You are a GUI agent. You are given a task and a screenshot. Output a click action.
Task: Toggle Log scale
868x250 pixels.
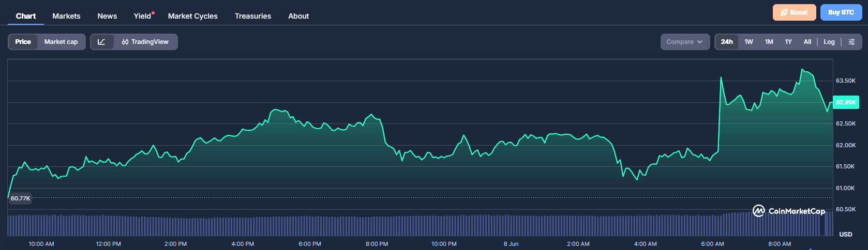pos(829,42)
